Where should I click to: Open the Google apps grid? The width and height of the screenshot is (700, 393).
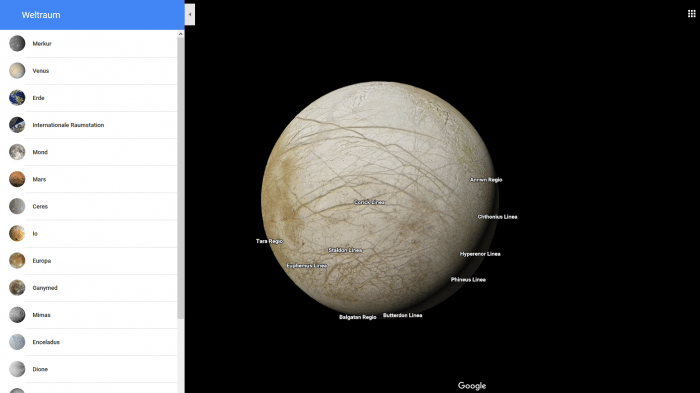click(692, 14)
